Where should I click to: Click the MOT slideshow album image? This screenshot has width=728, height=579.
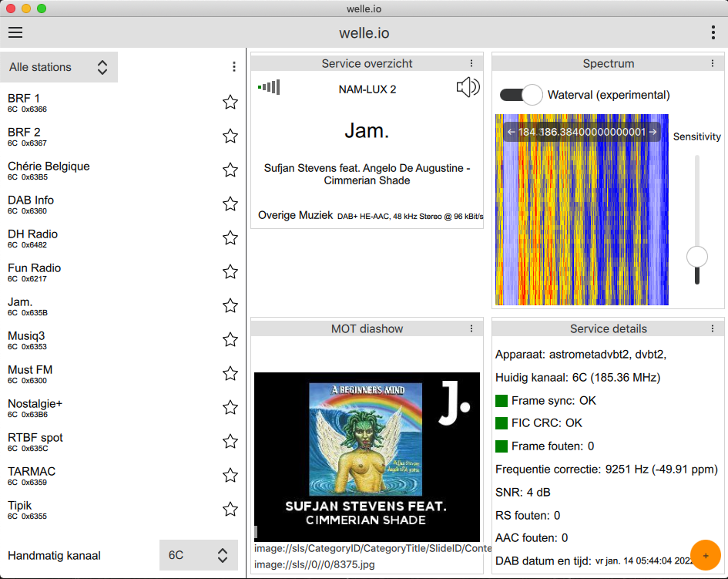367,456
